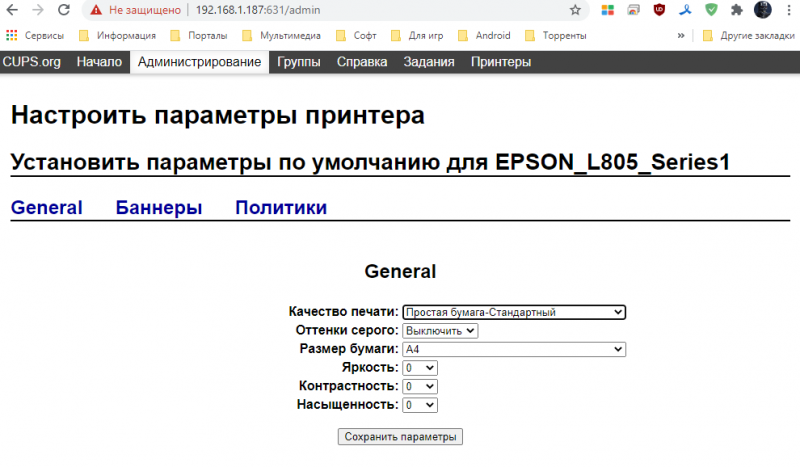Open Chrome's three-dot menu
Image resolution: width=800 pixels, height=467 pixels.
(788, 10)
